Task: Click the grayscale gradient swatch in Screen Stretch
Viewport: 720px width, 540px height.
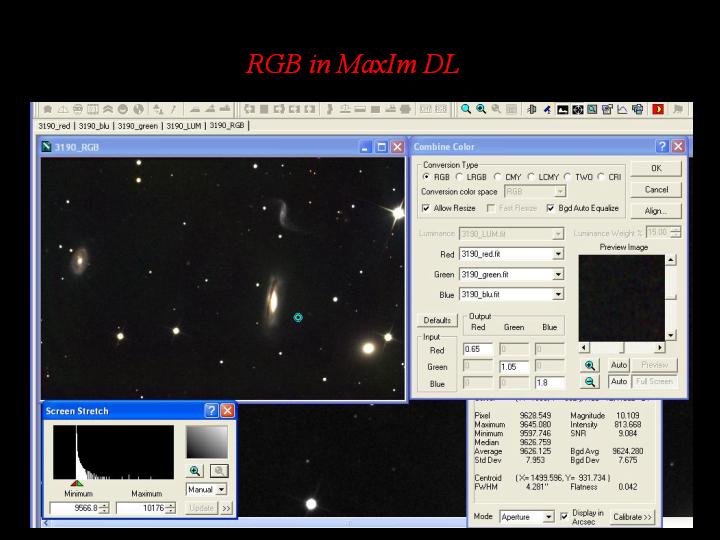Action: click(207, 442)
